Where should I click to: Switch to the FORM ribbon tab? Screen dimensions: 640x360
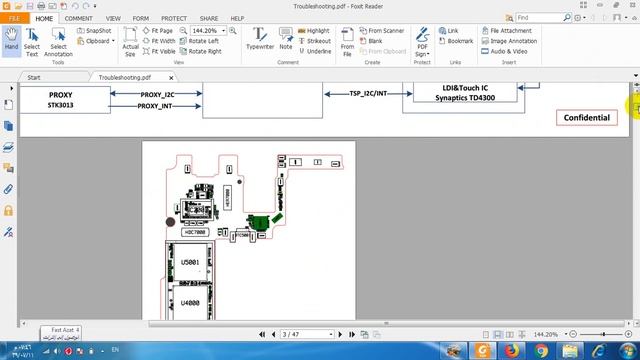[140, 18]
